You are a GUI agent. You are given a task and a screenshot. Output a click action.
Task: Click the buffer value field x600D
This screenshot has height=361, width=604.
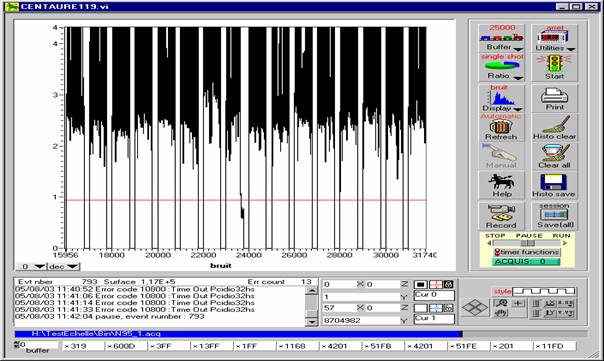pos(126,346)
